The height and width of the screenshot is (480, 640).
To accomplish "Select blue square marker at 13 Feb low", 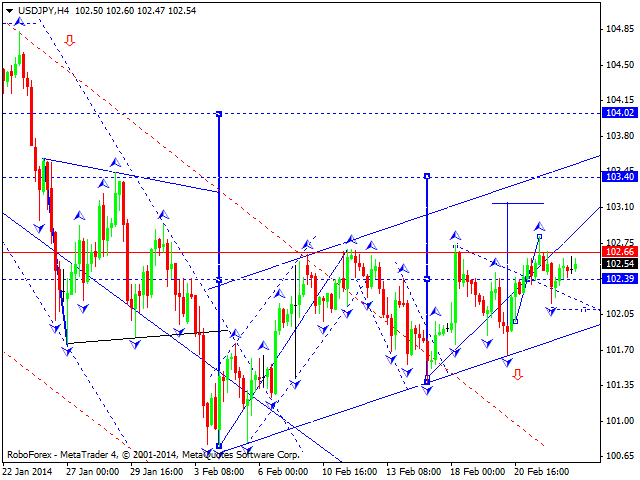I will 427,381.
